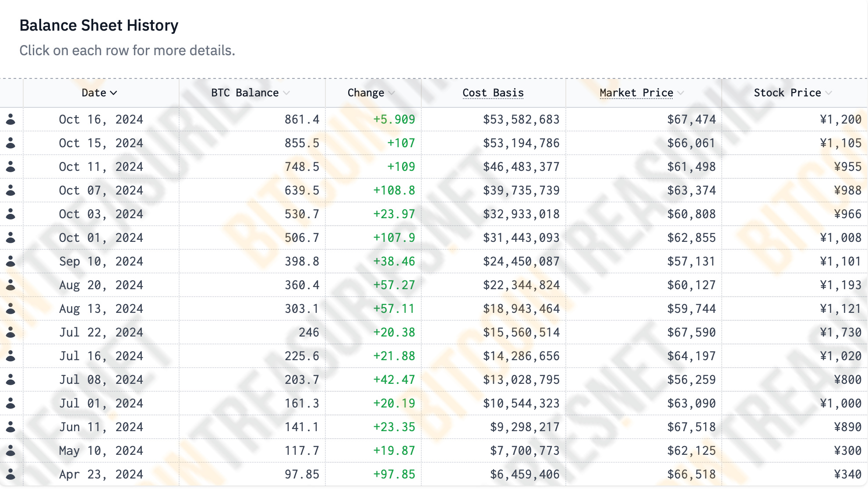Click the $18,943,464 cost basis cell
Image resolution: width=868 pixels, height=489 pixels.
pyautogui.click(x=521, y=308)
